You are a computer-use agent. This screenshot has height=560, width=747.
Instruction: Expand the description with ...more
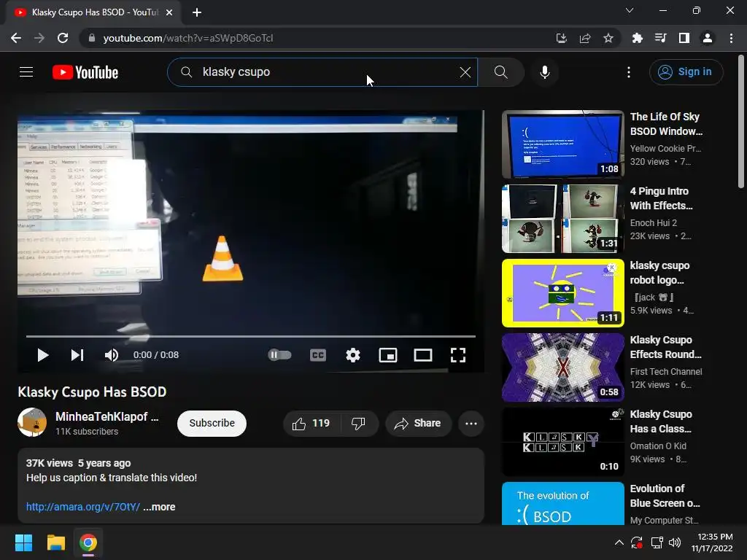click(159, 507)
